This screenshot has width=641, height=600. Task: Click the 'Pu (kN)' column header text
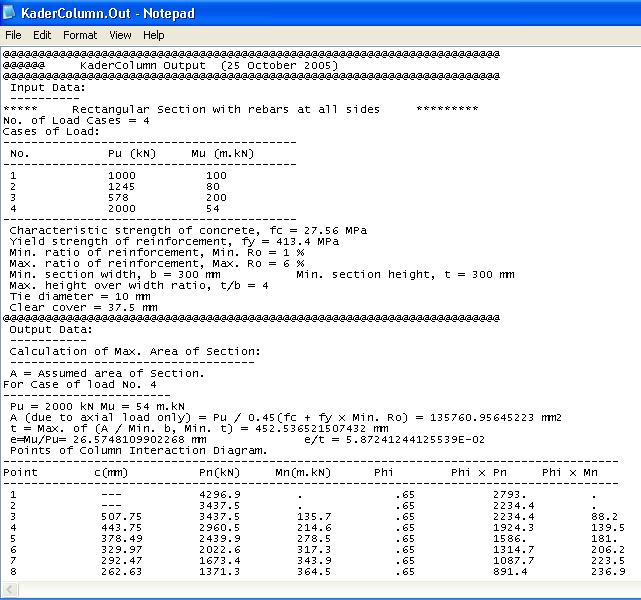click(x=128, y=154)
